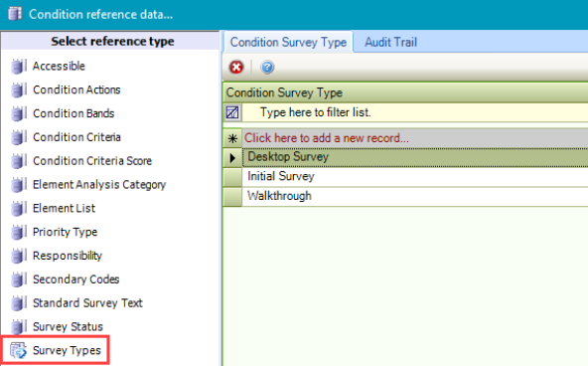588x366 pixels.
Task: Click the filter icon beside filter row
Action: point(232,112)
